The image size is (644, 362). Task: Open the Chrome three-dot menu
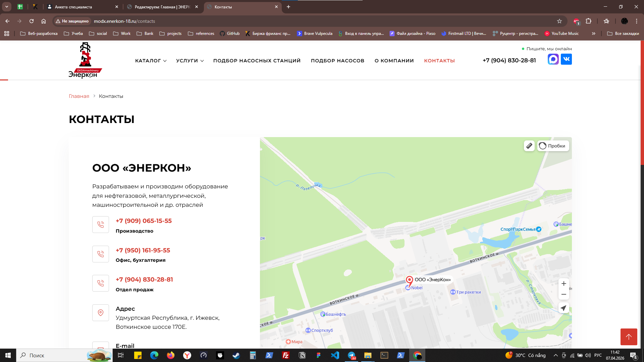[x=637, y=21]
